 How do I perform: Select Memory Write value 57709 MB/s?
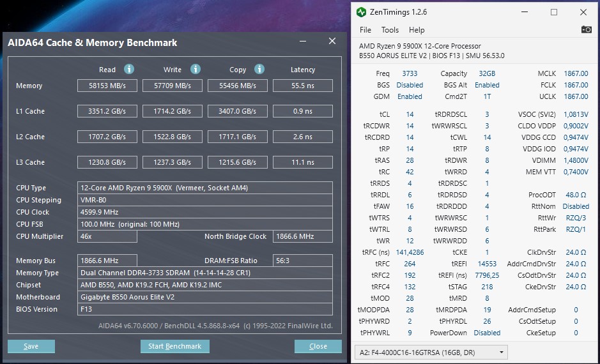tap(172, 86)
